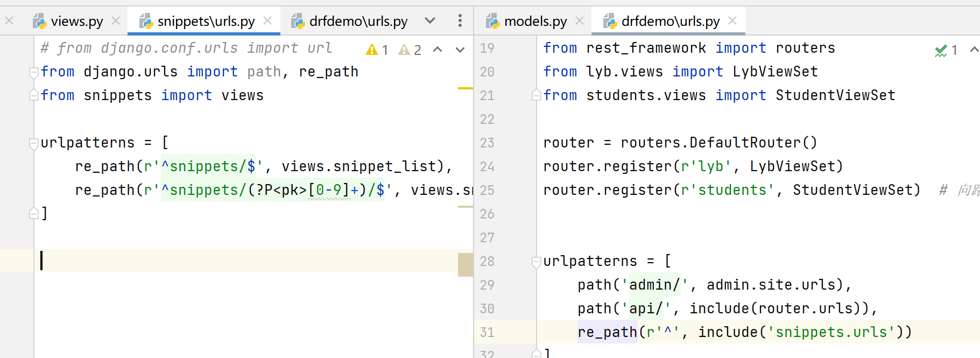
Task: Click yellow warning stripe on left scrollbar
Action: [465, 88]
